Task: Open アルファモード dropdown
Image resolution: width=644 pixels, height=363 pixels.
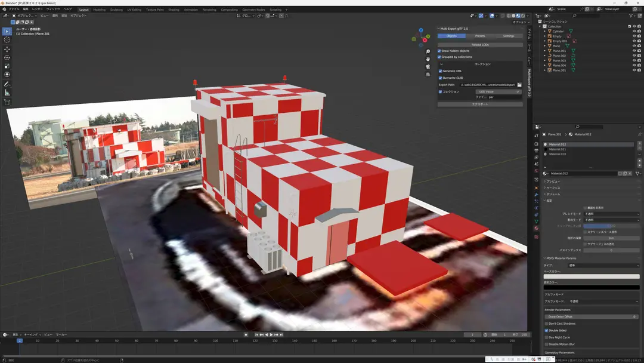Action: coord(603,302)
